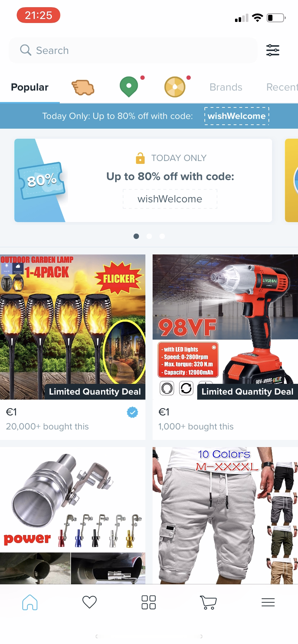Screen dimensions: 298x644
Task: Open the filter settings icon beside Search
Action: 272,50
